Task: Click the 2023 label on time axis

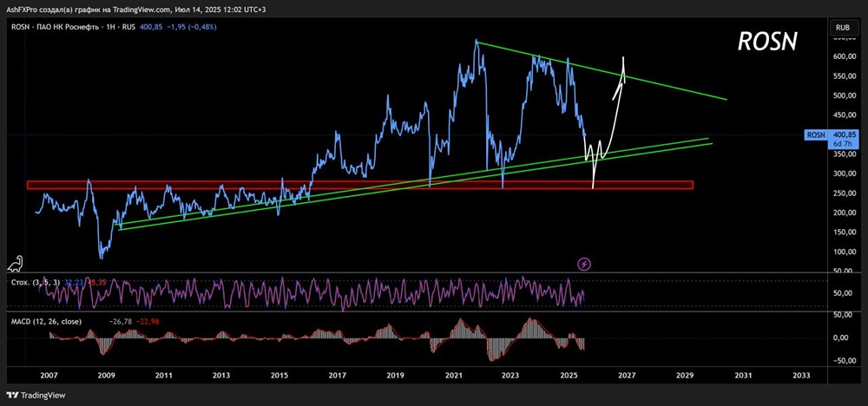Action: click(510, 376)
